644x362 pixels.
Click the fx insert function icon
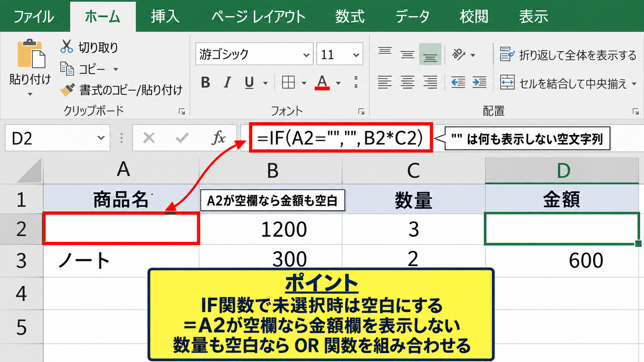click(x=218, y=138)
